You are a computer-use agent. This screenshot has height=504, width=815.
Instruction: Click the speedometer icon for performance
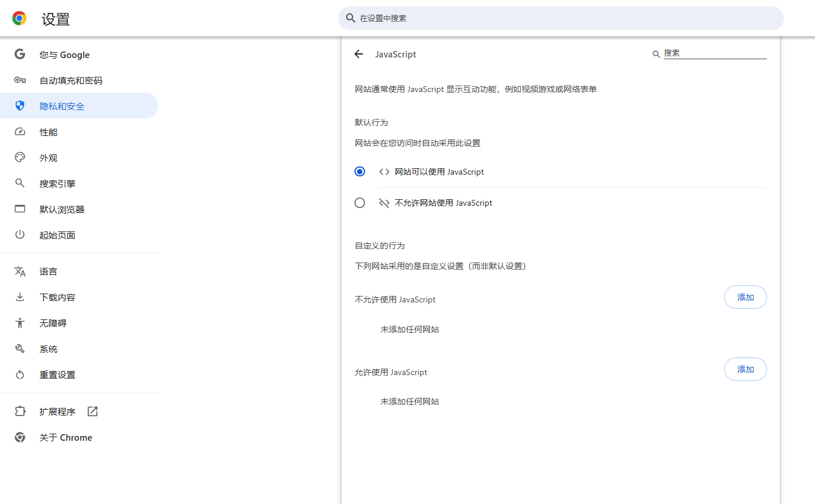click(x=20, y=132)
